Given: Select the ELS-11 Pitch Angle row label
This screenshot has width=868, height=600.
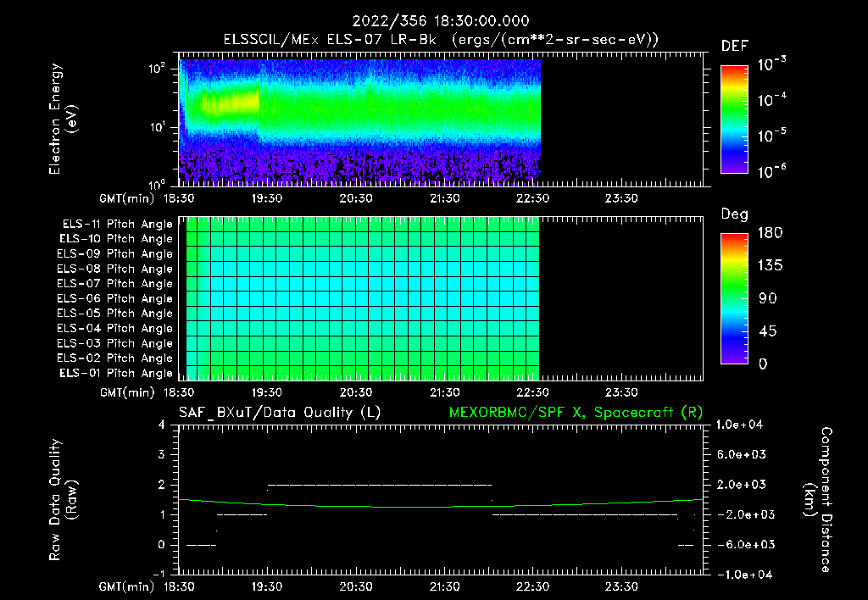Looking at the screenshot, I should (x=117, y=225).
